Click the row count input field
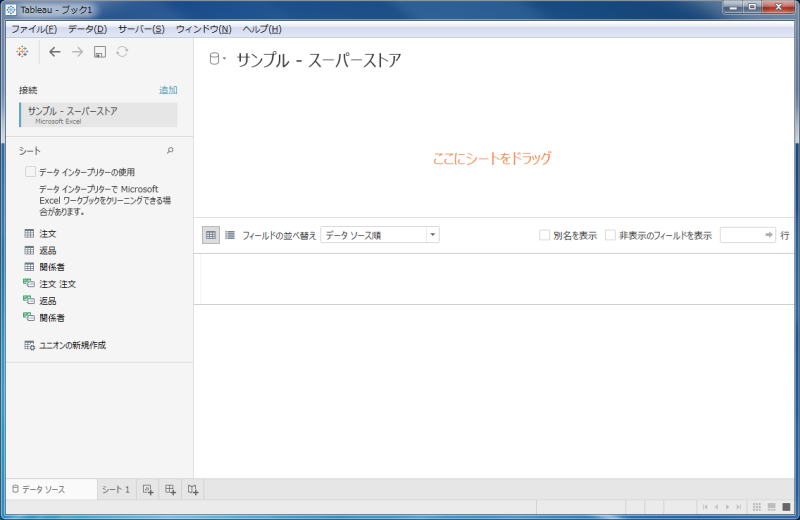800x520 pixels. click(x=747, y=235)
